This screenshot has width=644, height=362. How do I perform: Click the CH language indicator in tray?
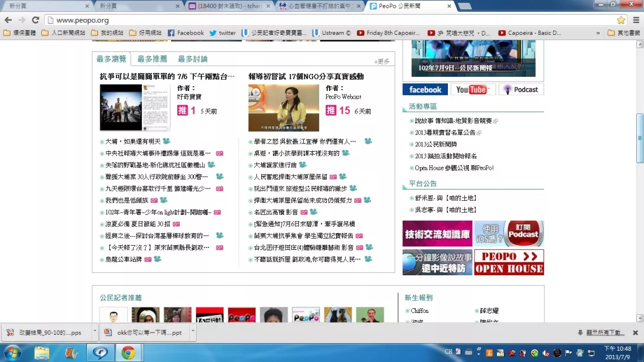click(x=448, y=352)
